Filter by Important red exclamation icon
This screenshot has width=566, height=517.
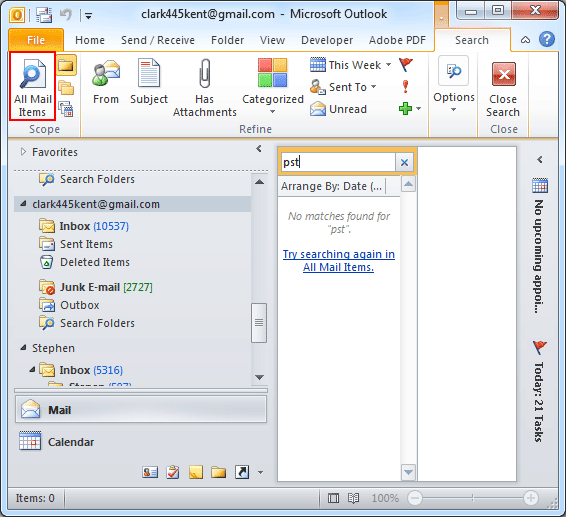[406, 87]
